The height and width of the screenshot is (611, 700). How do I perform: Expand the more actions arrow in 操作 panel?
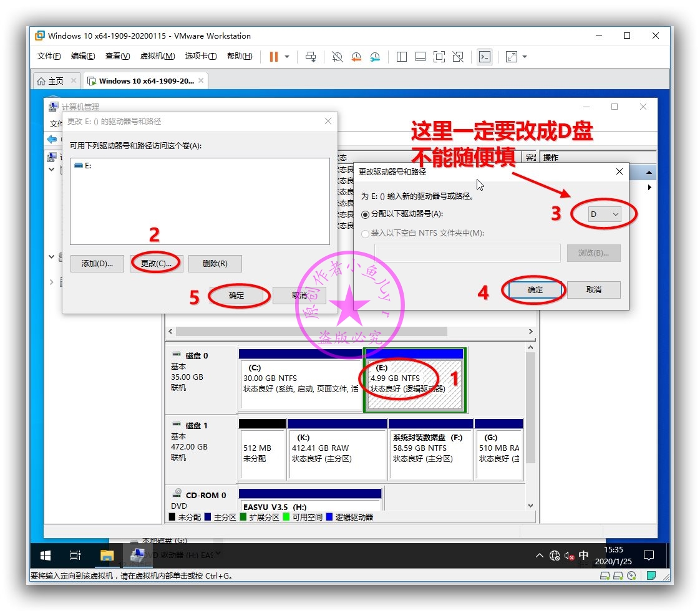649,187
